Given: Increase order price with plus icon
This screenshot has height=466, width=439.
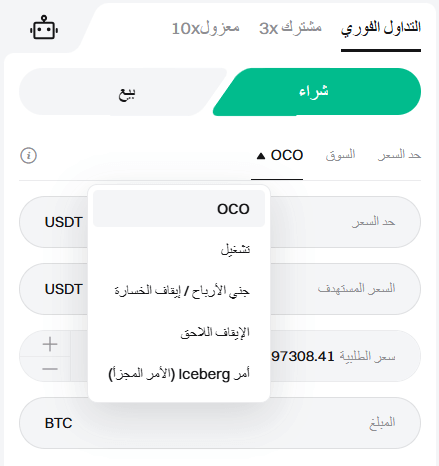Looking at the screenshot, I should point(50,344).
